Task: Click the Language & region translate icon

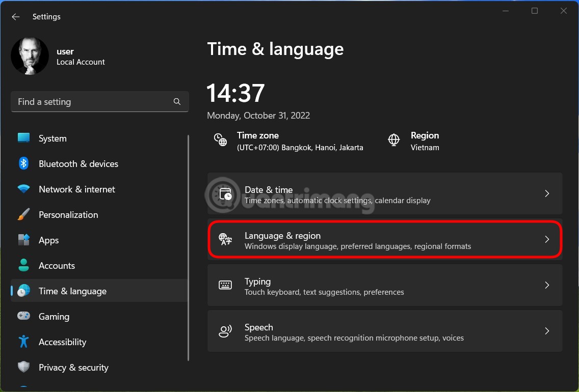Action: click(x=225, y=239)
